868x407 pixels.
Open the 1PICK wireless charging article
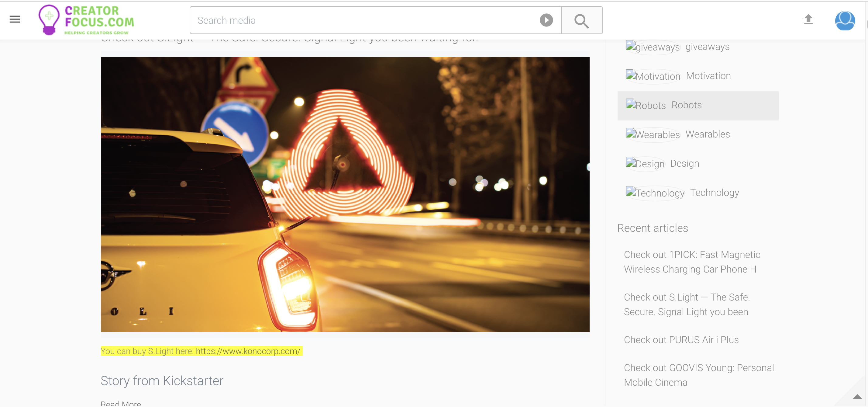click(691, 262)
